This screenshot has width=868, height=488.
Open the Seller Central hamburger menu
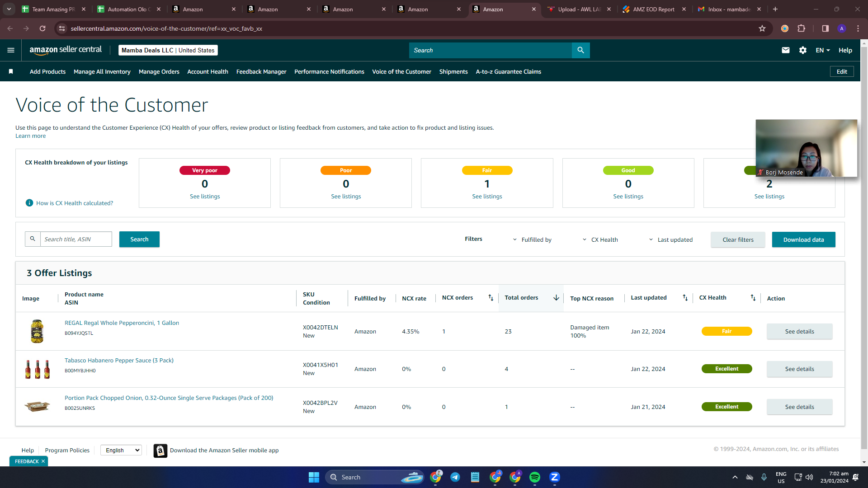[x=11, y=50]
